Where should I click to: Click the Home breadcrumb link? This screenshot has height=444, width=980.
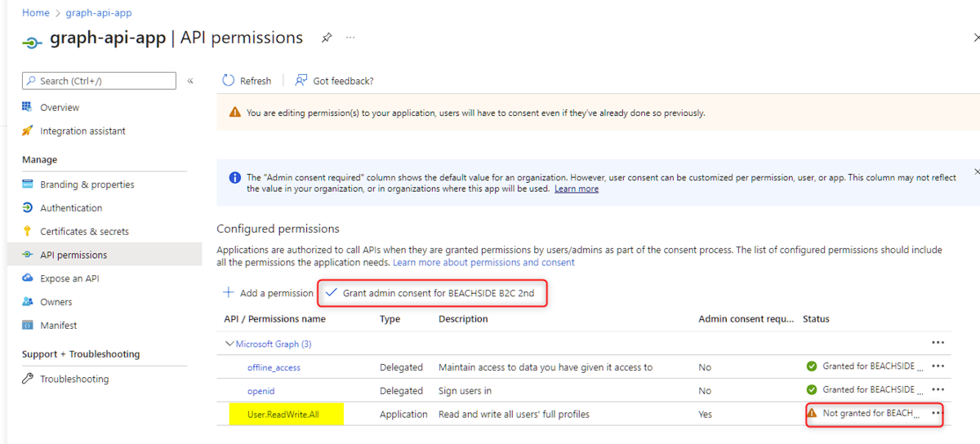(36, 13)
